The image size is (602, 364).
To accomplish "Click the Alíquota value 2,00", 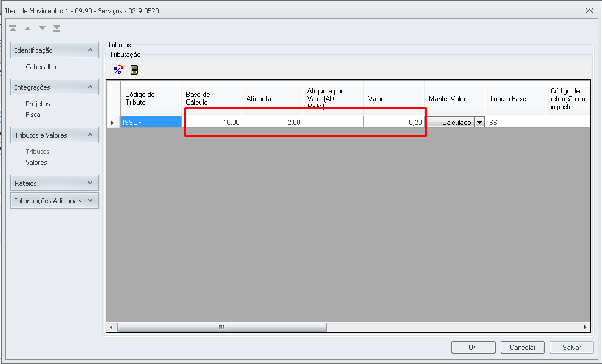I will 272,123.
